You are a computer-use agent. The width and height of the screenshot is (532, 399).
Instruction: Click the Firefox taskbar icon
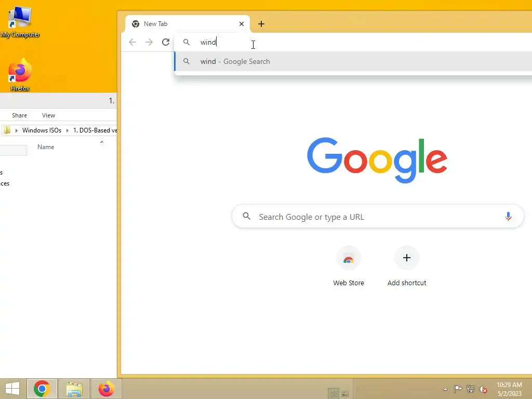point(106,389)
